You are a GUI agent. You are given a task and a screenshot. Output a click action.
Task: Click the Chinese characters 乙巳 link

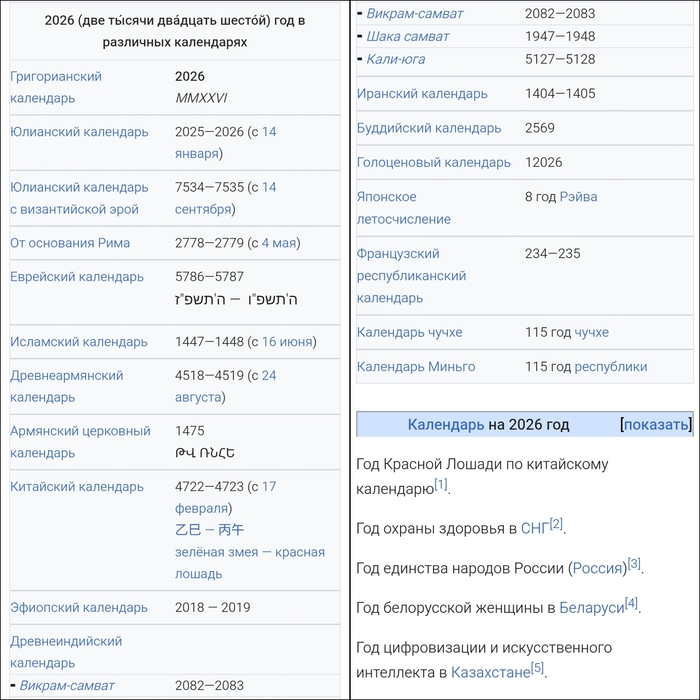coord(188,530)
